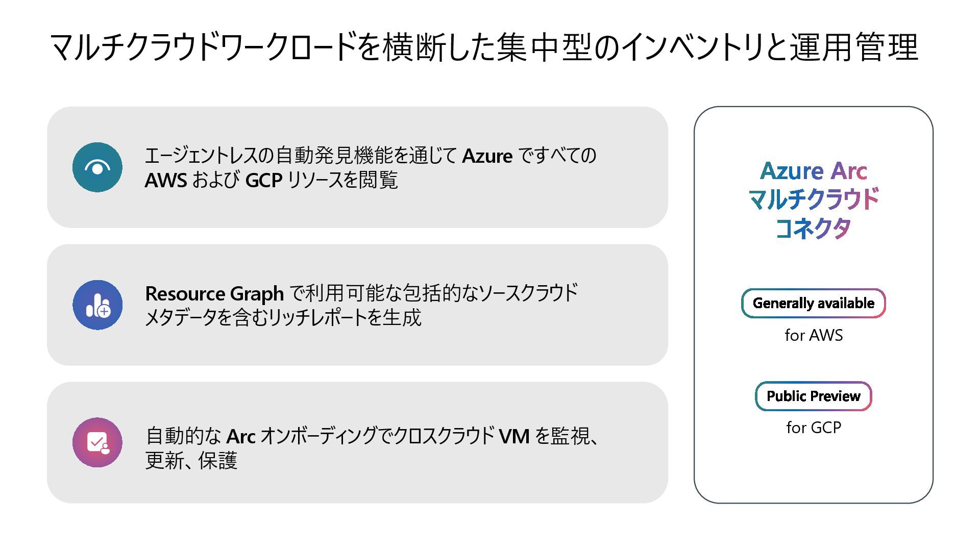The width and height of the screenshot is (980, 551).
Task: Click the 更新、保護 text line
Action: tap(191, 461)
